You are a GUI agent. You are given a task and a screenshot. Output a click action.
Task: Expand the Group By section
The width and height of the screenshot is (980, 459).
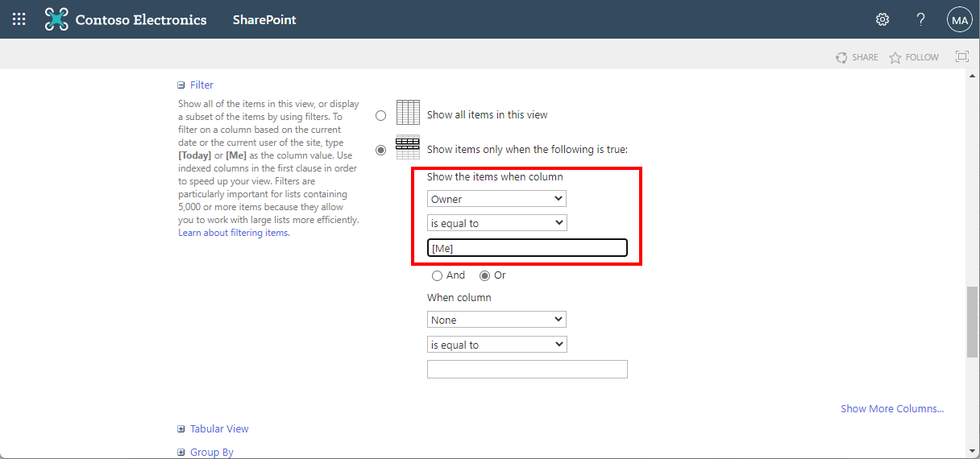coord(181,453)
